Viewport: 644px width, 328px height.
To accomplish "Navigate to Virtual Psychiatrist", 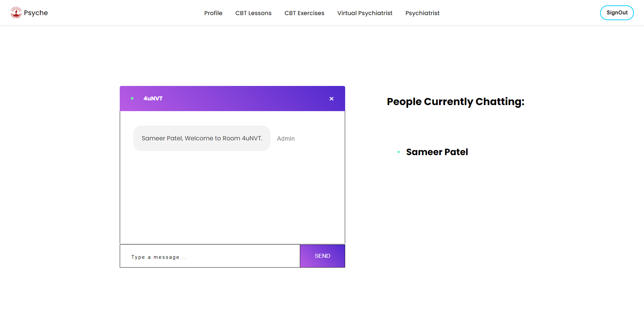I will coord(365,13).
